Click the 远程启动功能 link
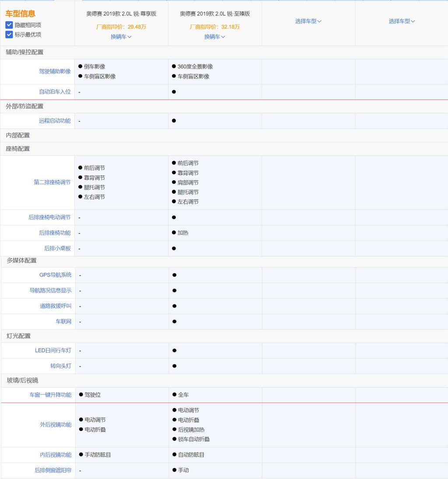 [x=55, y=121]
